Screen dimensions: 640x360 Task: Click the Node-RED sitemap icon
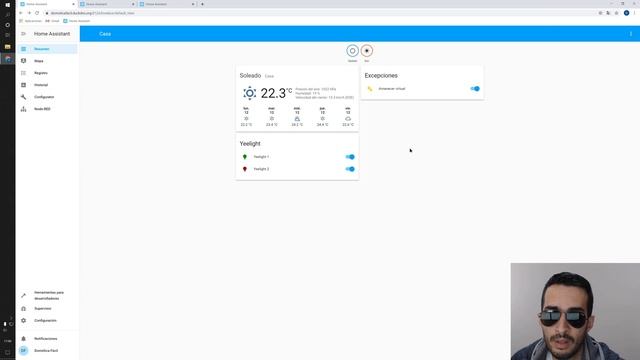coord(23,109)
